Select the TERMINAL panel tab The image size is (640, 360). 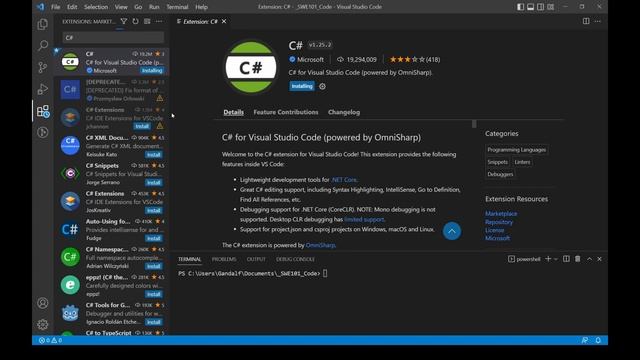(189, 259)
